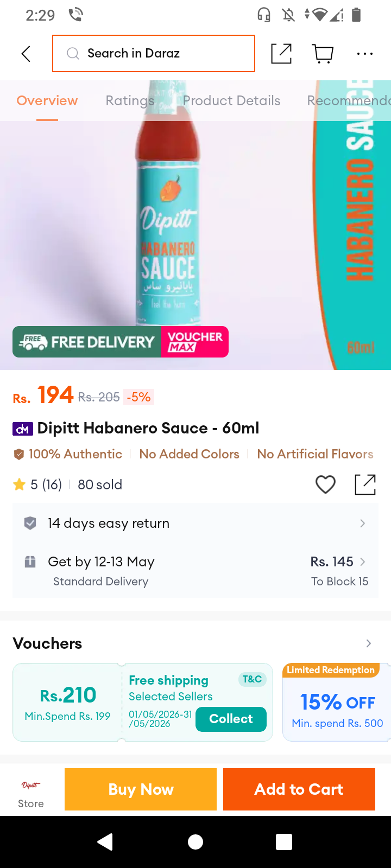
Task: Collect the Rs.210 free shipping voucher
Action: [x=231, y=719]
